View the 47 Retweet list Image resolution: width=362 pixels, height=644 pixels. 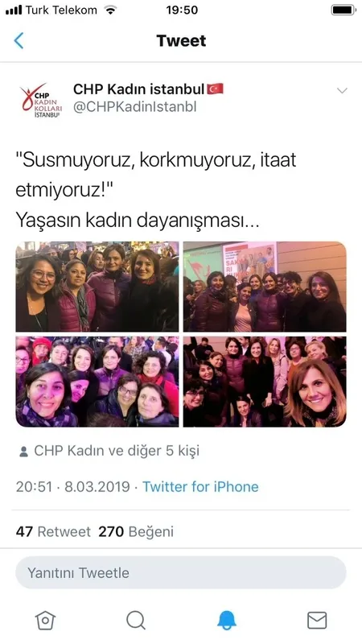coord(53,531)
